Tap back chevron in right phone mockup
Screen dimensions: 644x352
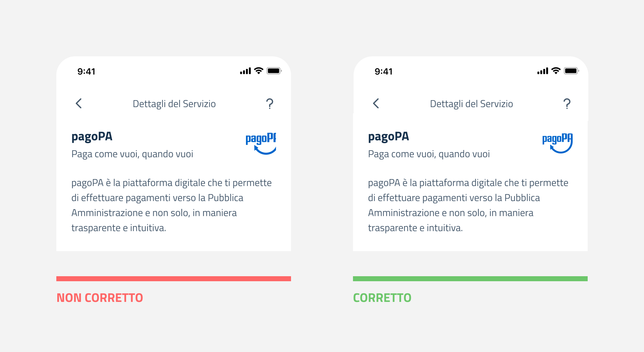376,103
